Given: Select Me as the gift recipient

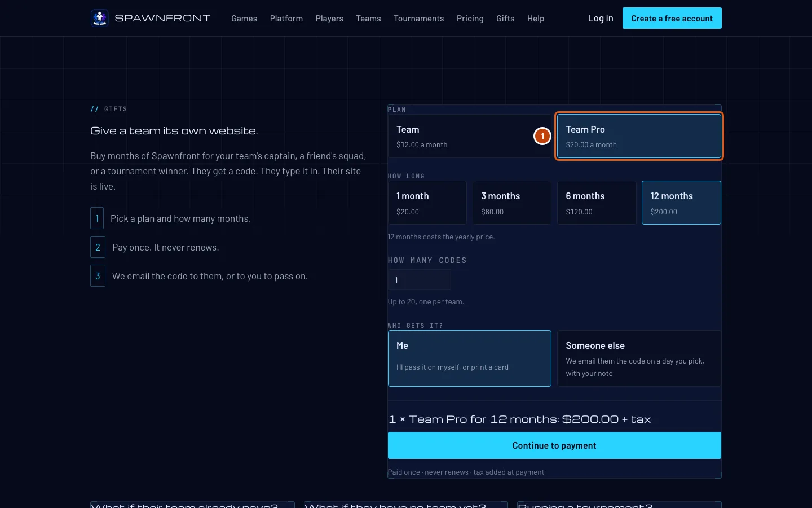Looking at the screenshot, I should [x=469, y=358].
